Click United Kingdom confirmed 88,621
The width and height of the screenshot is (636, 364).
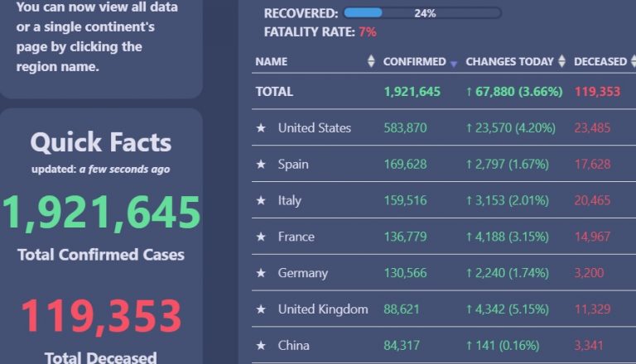(402, 309)
